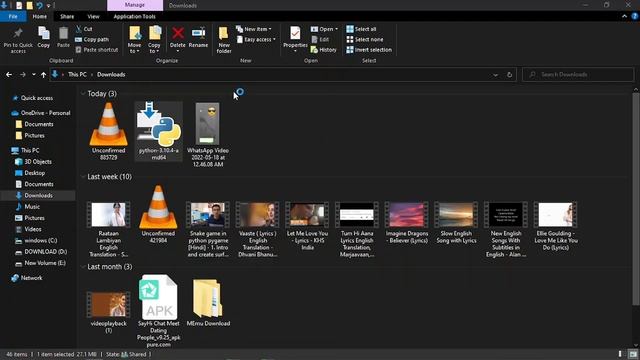640x360 pixels.
Task: Click This PC in the address bar
Action: pos(77,75)
